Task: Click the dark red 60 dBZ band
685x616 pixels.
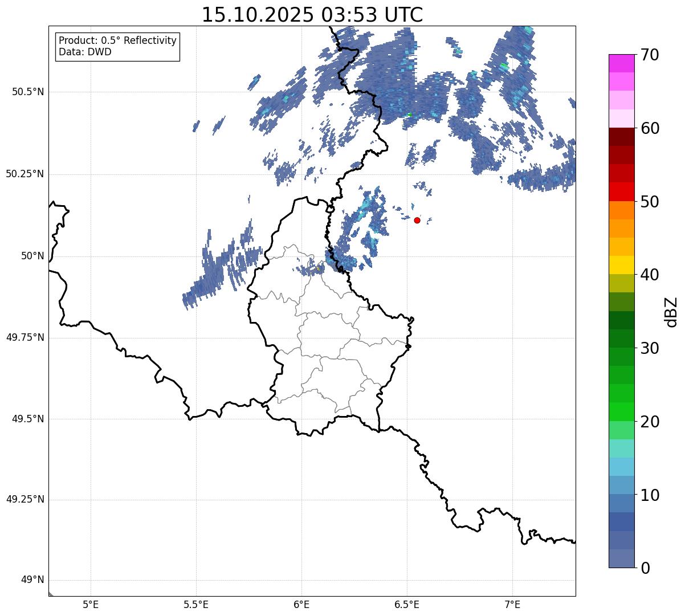Action: pos(621,137)
